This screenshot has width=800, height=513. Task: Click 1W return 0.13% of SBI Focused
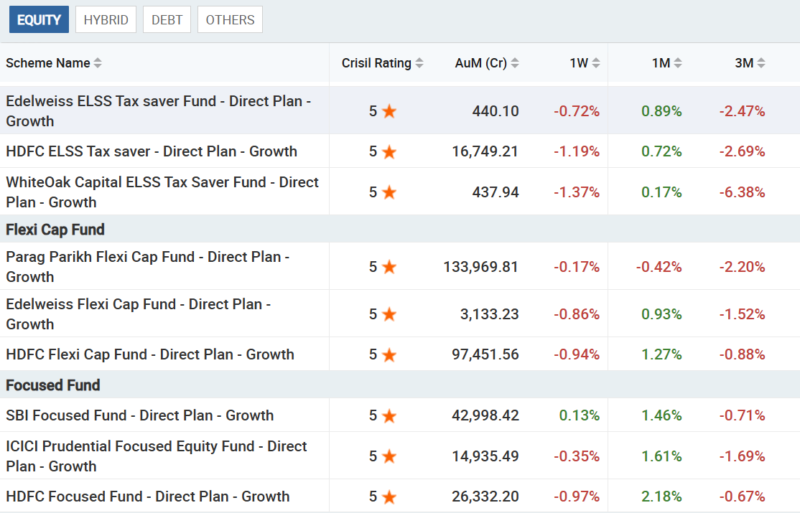tap(579, 416)
